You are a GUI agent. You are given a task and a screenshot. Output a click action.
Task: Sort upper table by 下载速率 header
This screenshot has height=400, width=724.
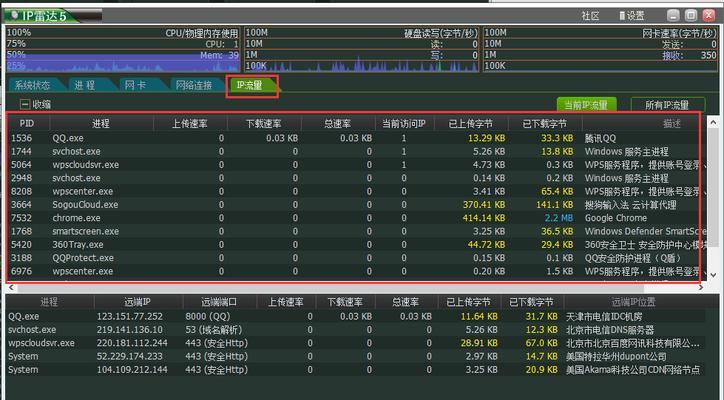[x=264, y=123]
